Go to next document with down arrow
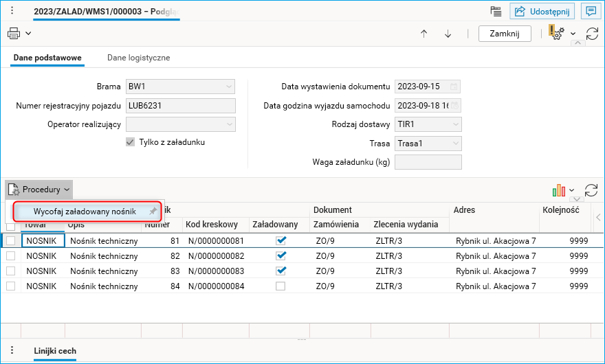 pos(448,34)
